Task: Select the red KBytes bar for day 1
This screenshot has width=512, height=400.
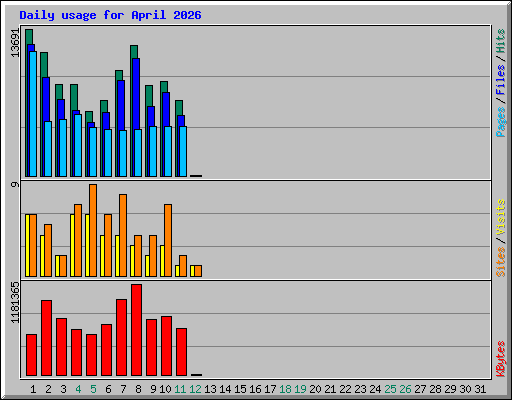Action: [x=31, y=355]
